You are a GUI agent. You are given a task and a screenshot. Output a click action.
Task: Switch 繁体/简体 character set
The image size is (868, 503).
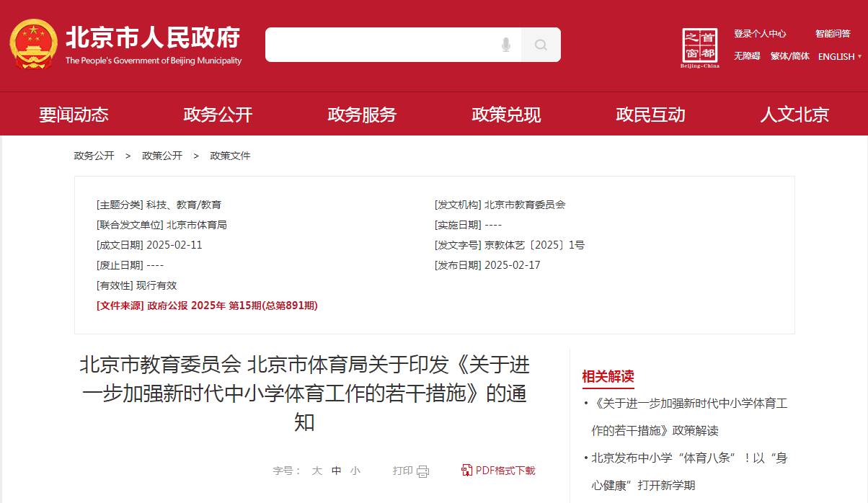(789, 56)
